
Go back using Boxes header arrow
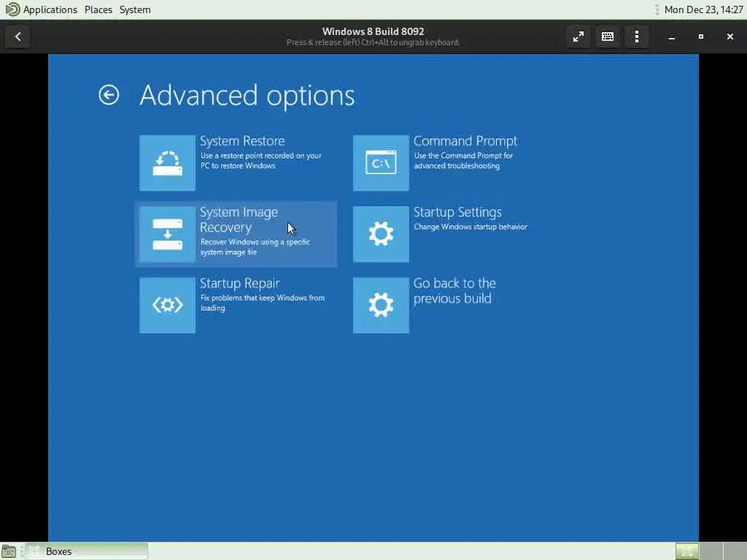pyautogui.click(x=18, y=36)
